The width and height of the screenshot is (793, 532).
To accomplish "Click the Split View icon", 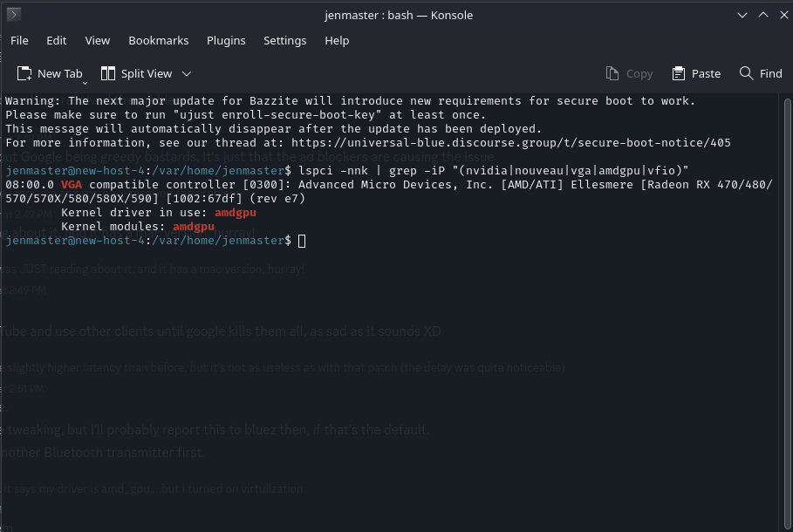I will [107, 74].
